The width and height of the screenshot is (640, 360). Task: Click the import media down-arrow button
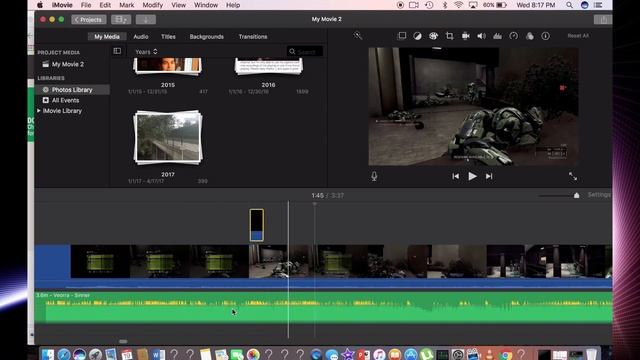coord(146,20)
